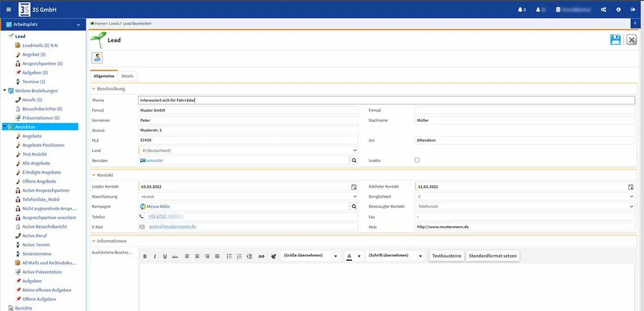This screenshot has height=311, width=644.
Task: Indent text with the indent icon
Action: click(x=249, y=256)
